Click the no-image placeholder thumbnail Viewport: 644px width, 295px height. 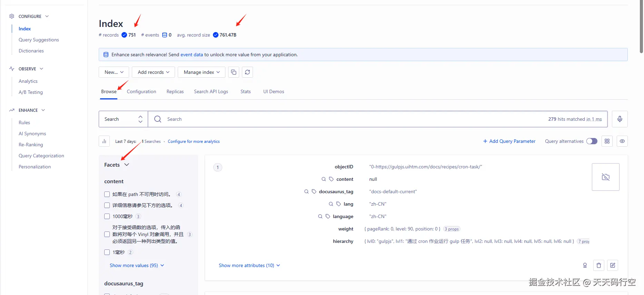tap(606, 177)
